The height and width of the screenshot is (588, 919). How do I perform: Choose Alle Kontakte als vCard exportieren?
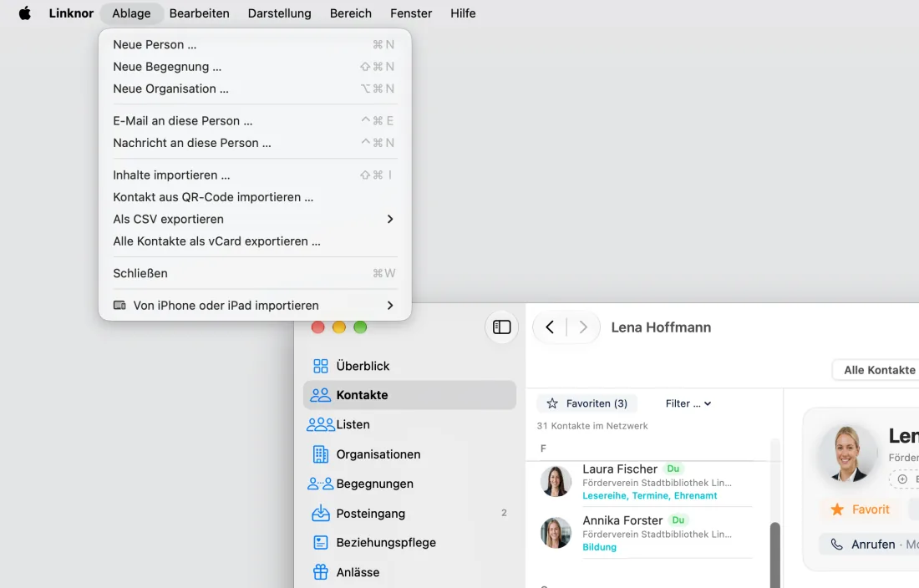[255, 241]
